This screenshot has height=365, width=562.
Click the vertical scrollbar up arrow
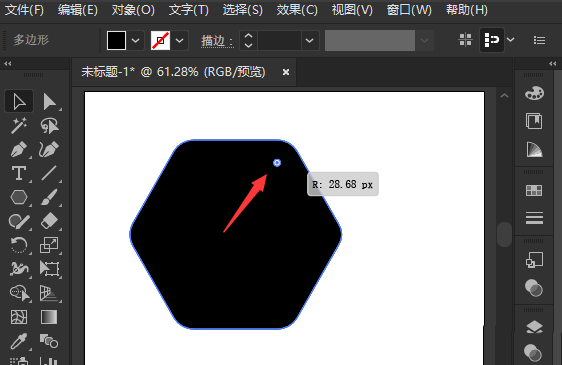tap(504, 96)
